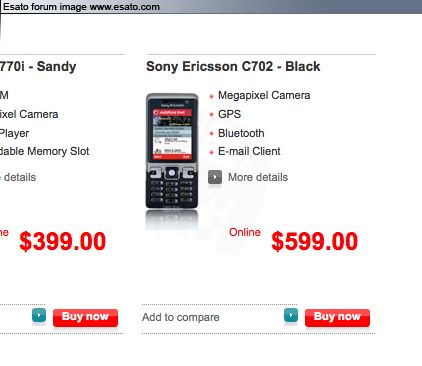Viewport: 422px width, 366px height.
Task: Open the More details link for C702
Action: pyautogui.click(x=258, y=177)
